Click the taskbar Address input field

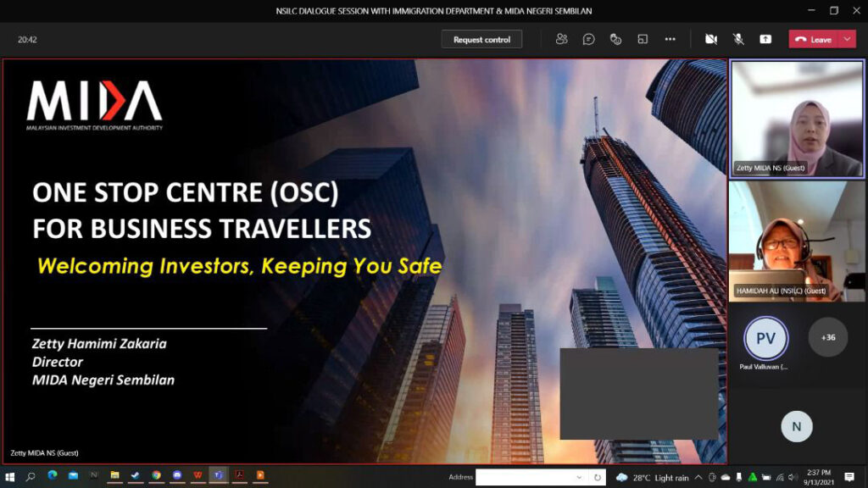click(524, 477)
